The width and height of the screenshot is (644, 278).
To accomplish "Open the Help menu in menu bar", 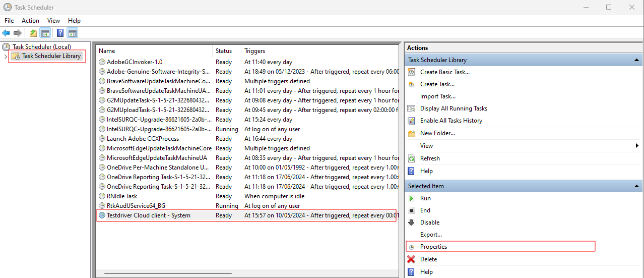I will (74, 21).
